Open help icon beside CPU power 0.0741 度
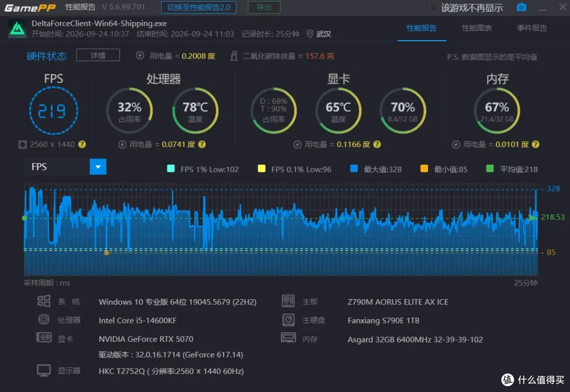Viewport: 570px width, 392px height. click(x=202, y=144)
